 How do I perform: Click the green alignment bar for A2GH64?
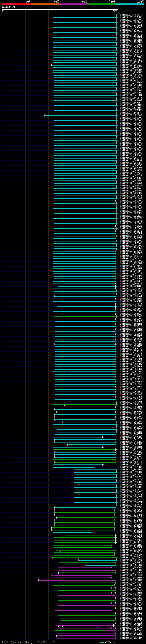91,535
